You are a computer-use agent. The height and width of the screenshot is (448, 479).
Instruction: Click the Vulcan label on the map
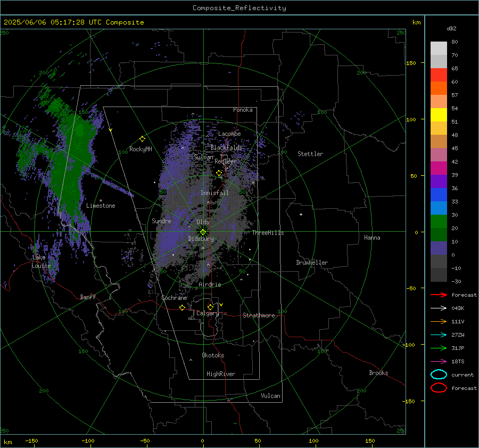point(270,396)
